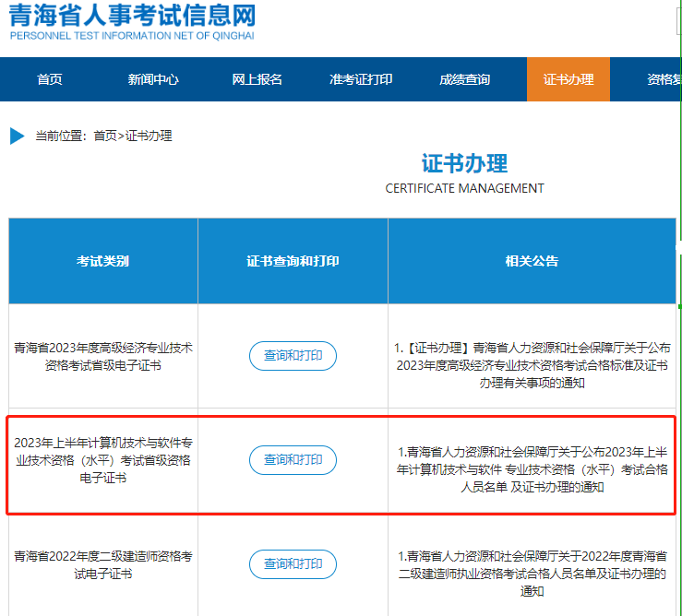
Task: Select 准考证打印 from the navigation bar
Action: (361, 79)
